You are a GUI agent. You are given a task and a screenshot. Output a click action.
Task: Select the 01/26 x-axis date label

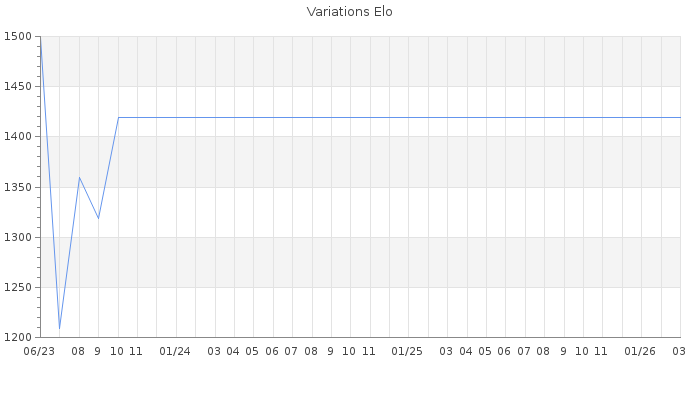(x=640, y=351)
